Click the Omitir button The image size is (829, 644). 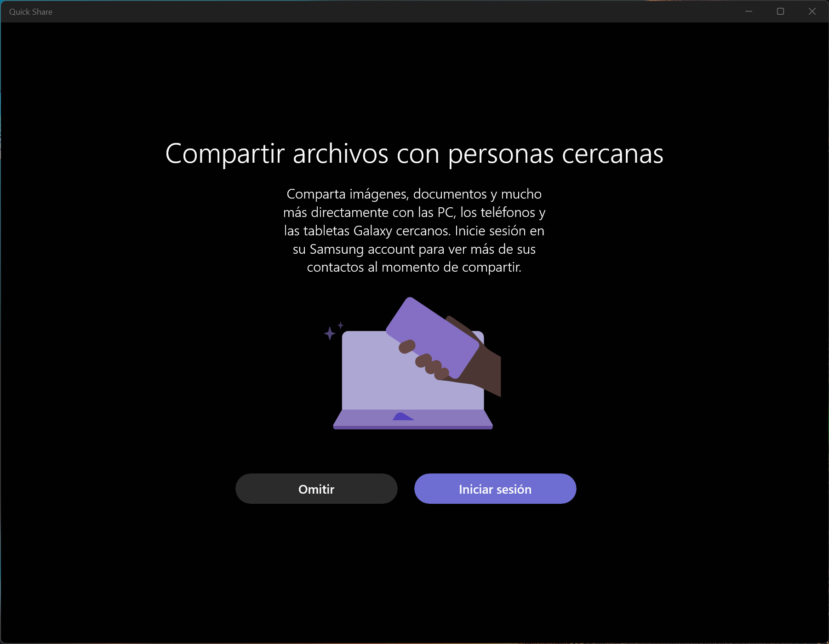pos(316,489)
